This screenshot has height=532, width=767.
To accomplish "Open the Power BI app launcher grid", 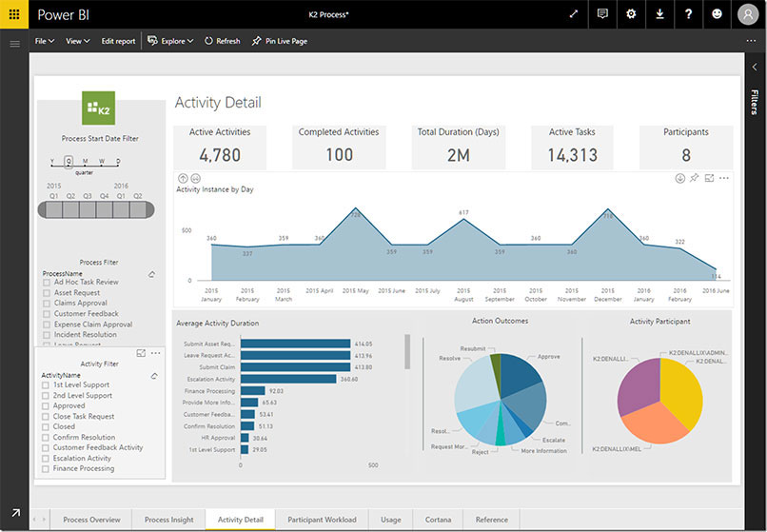I will (x=14, y=14).
